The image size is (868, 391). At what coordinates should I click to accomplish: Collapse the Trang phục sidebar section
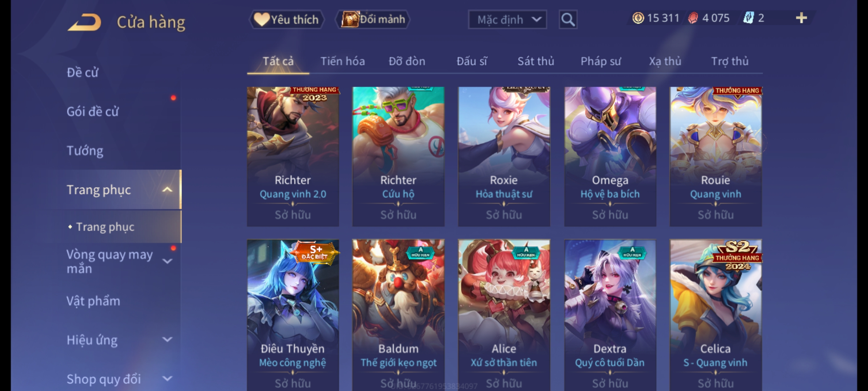pyautogui.click(x=167, y=190)
